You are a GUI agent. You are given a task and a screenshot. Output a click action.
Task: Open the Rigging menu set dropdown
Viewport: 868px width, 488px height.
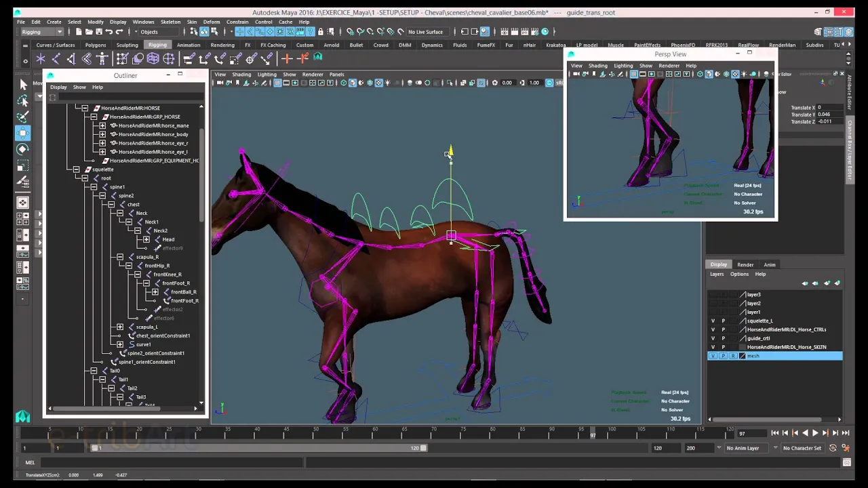42,32
